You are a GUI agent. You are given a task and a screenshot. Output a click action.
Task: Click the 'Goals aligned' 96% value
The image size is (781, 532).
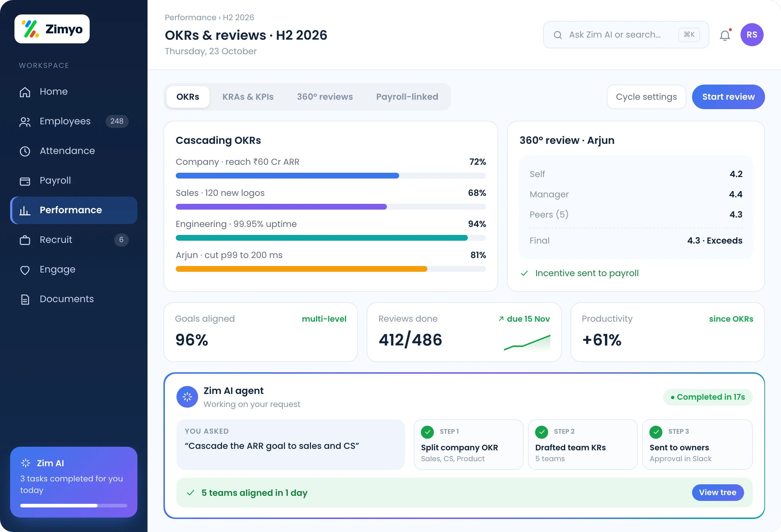pos(192,340)
